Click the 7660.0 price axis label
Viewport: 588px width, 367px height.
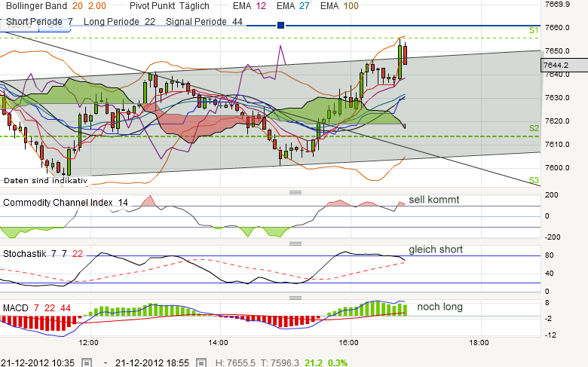tap(557, 27)
